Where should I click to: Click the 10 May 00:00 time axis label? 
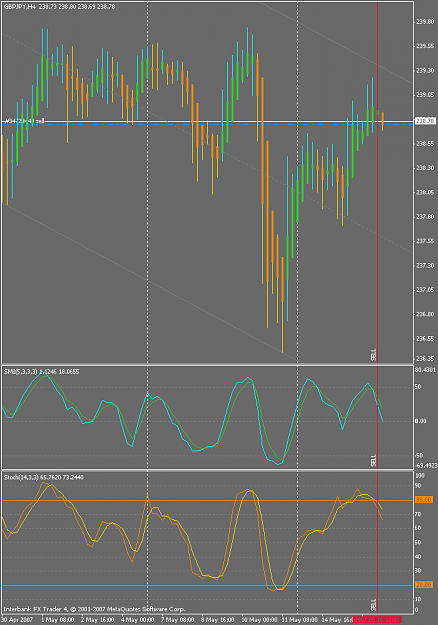(259, 620)
